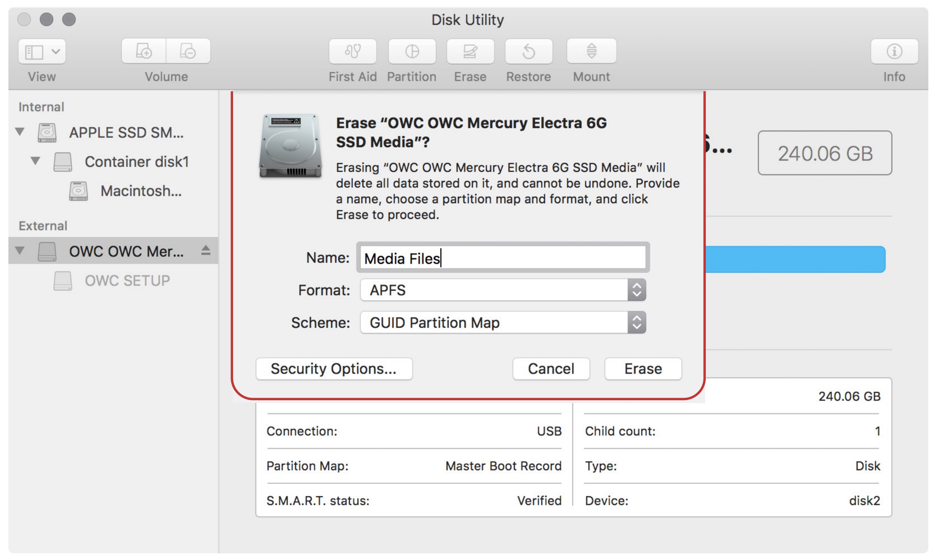
Task: Open the Info panel icon
Action: [894, 51]
